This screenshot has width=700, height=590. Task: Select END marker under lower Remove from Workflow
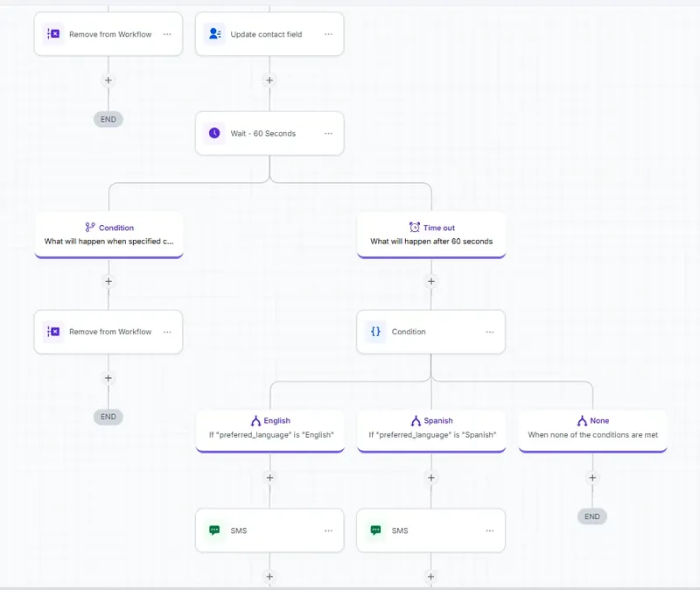pyautogui.click(x=108, y=417)
